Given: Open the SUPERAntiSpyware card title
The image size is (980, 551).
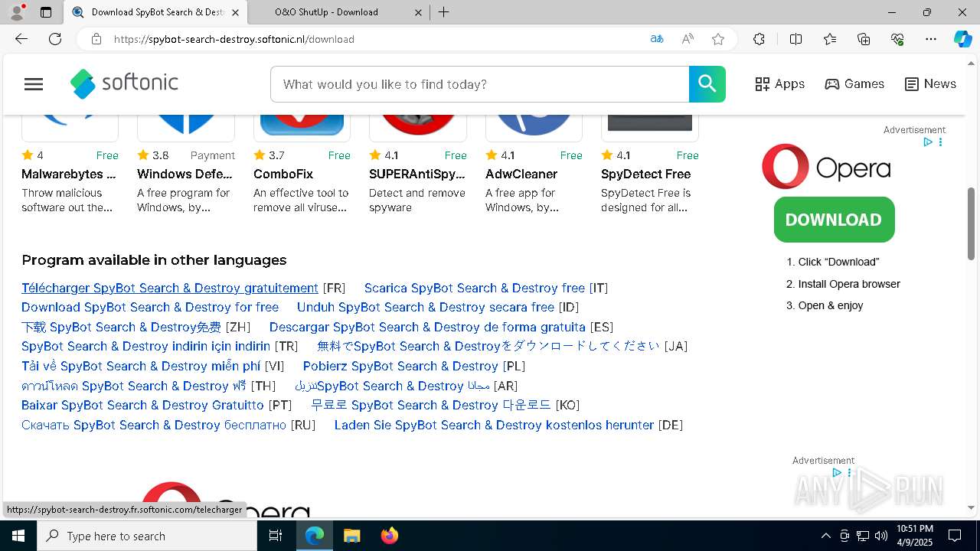Looking at the screenshot, I should tap(417, 174).
